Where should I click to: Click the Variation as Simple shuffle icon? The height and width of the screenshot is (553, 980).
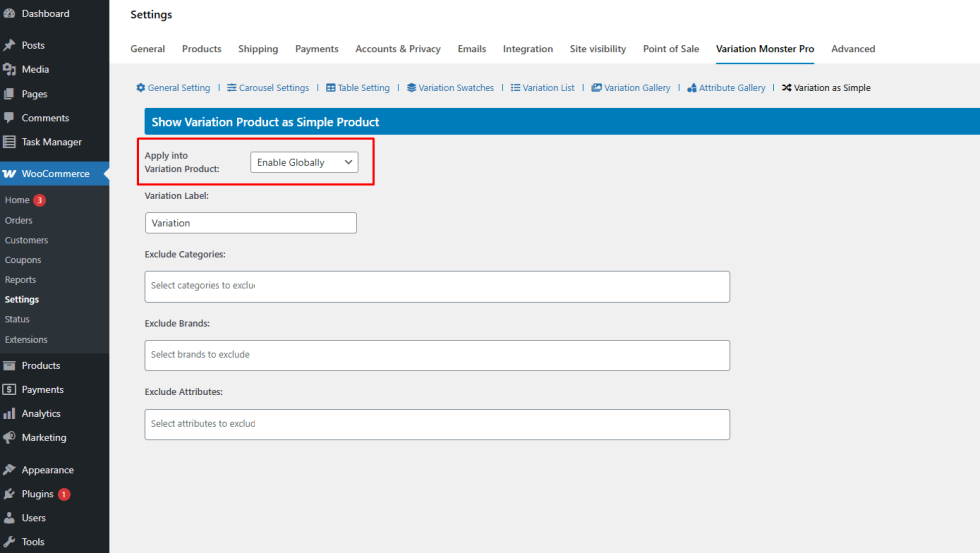coord(787,87)
